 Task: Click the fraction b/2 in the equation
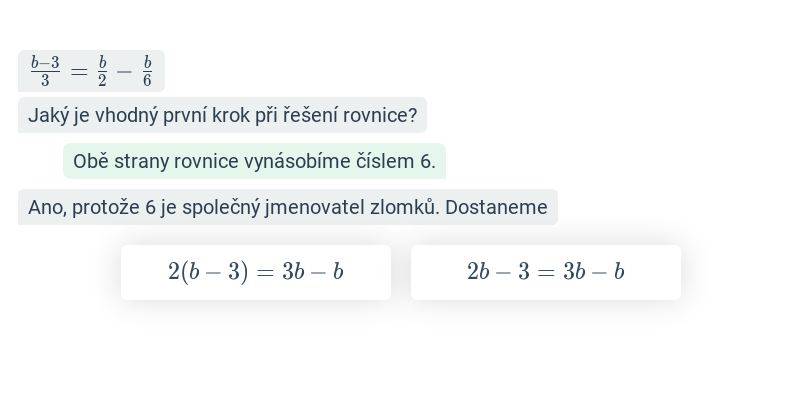click(x=103, y=71)
